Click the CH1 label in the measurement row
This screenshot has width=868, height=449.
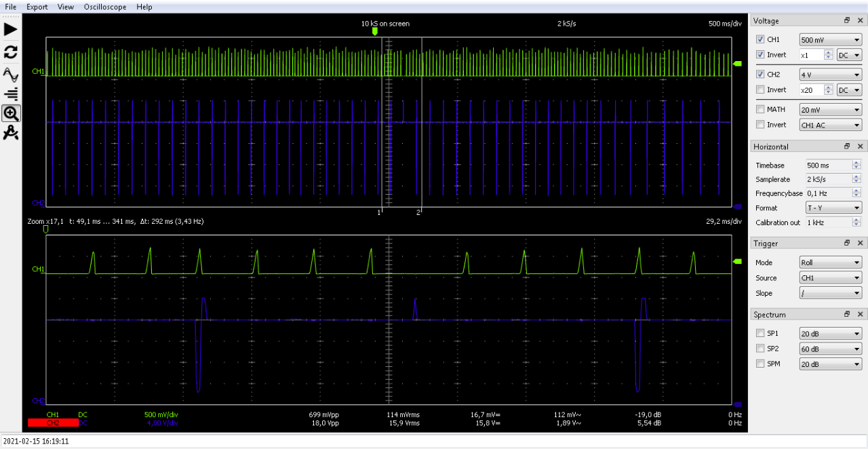click(52, 414)
